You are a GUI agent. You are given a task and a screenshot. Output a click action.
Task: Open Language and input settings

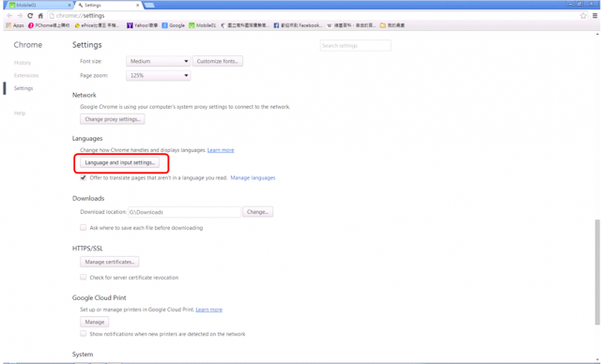click(119, 162)
